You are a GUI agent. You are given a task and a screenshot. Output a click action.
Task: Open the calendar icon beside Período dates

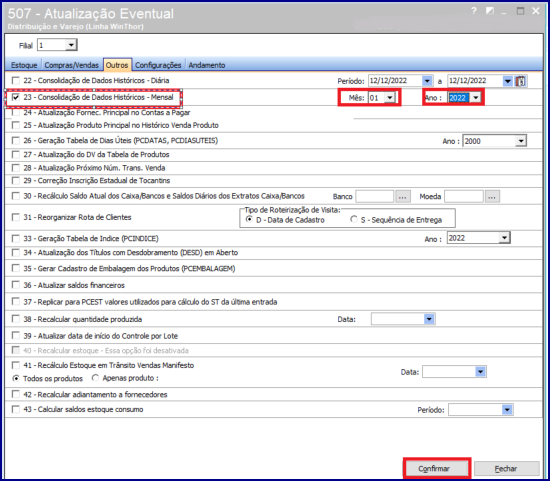click(521, 81)
